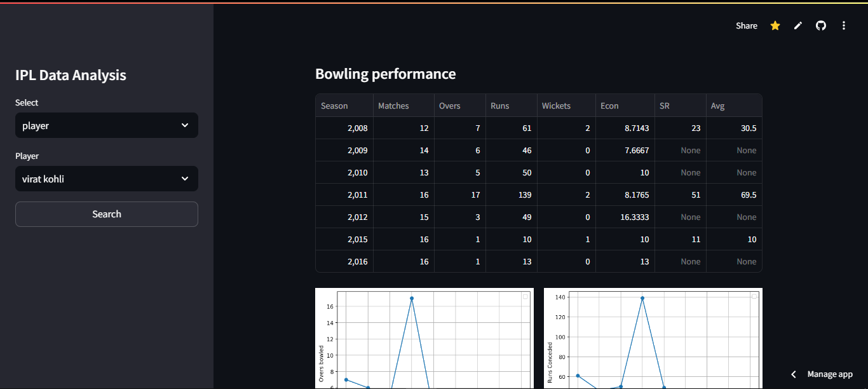Click the Econ column header
Image resolution: width=868 pixels, height=389 pixels.
pyautogui.click(x=625, y=106)
